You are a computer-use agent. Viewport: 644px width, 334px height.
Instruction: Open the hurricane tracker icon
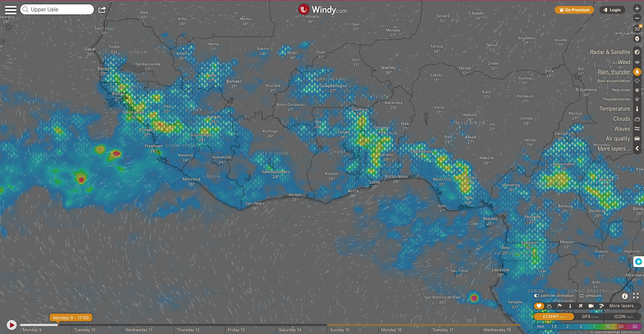point(637,39)
